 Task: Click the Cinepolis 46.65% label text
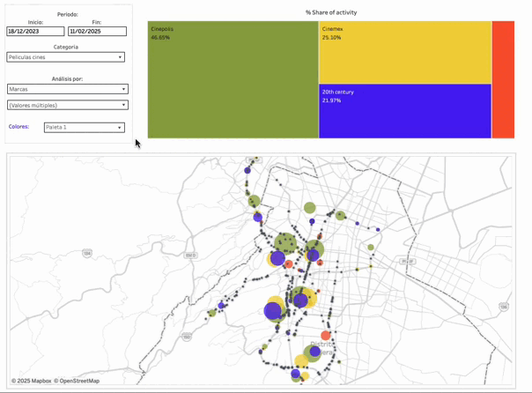162,33
